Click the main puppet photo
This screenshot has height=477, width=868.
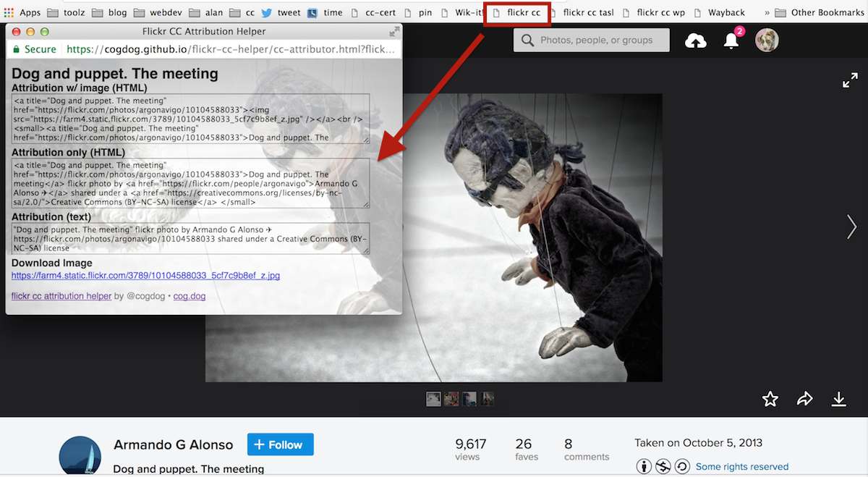pos(532,237)
